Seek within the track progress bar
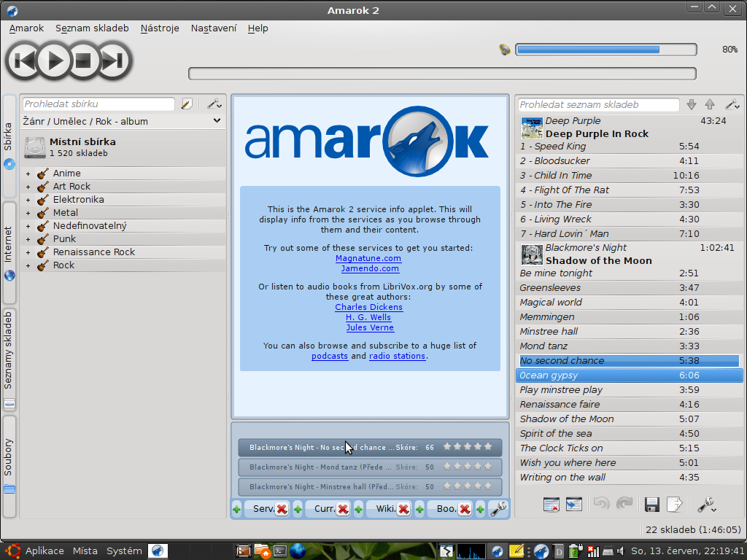 point(442,74)
